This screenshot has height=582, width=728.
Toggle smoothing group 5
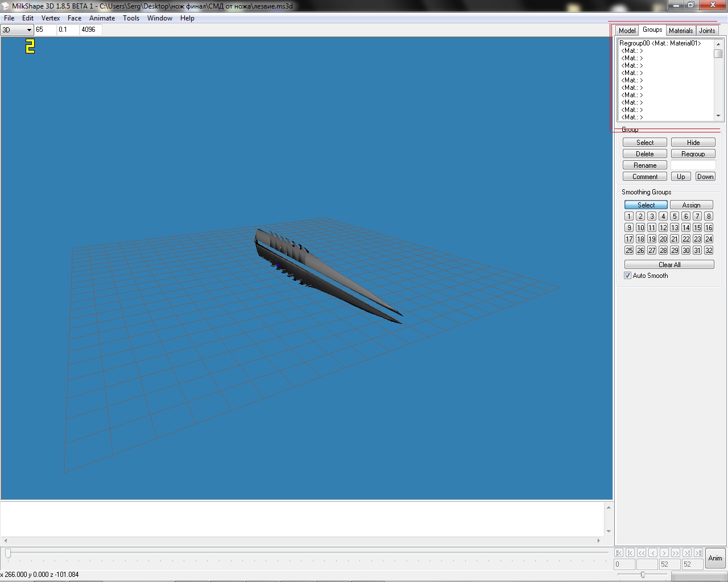[x=675, y=217]
